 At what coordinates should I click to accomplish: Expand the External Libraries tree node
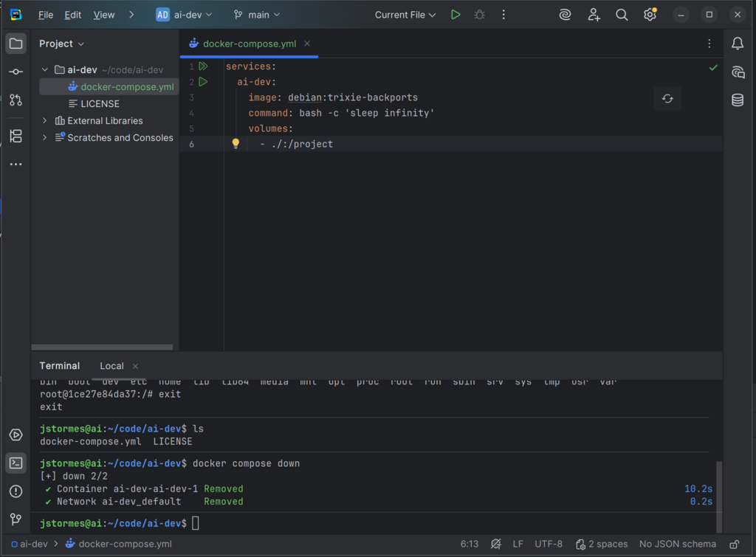pos(45,120)
